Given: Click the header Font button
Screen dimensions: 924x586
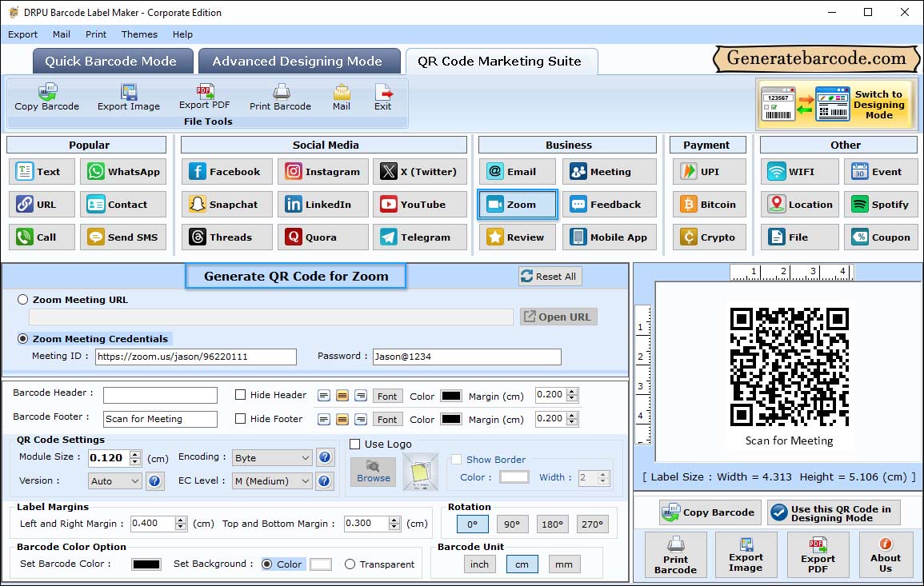Looking at the screenshot, I should point(387,397).
